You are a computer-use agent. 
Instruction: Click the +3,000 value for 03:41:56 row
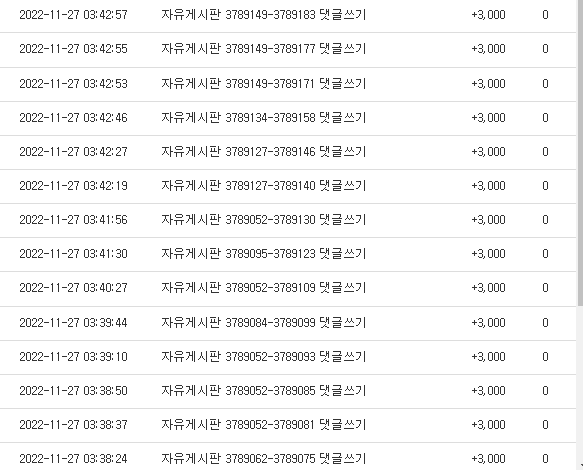click(488, 220)
